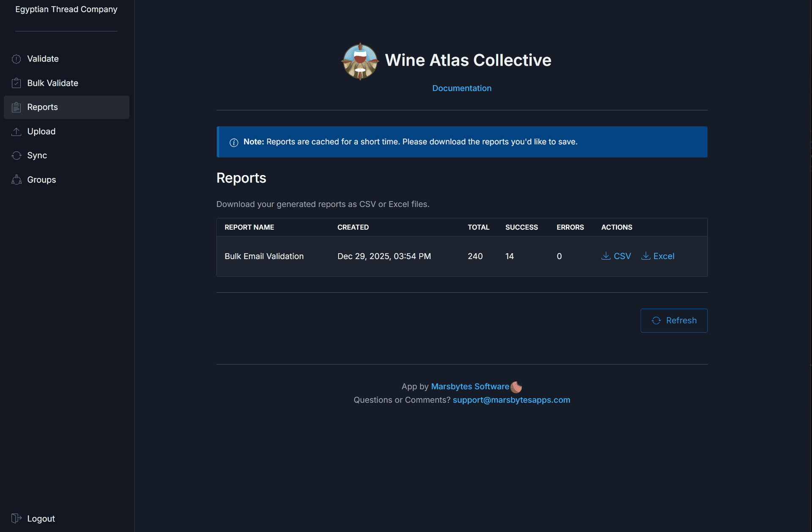Screen dimensions: 812x532
Task: Click the Excel download icon
Action: (x=646, y=256)
